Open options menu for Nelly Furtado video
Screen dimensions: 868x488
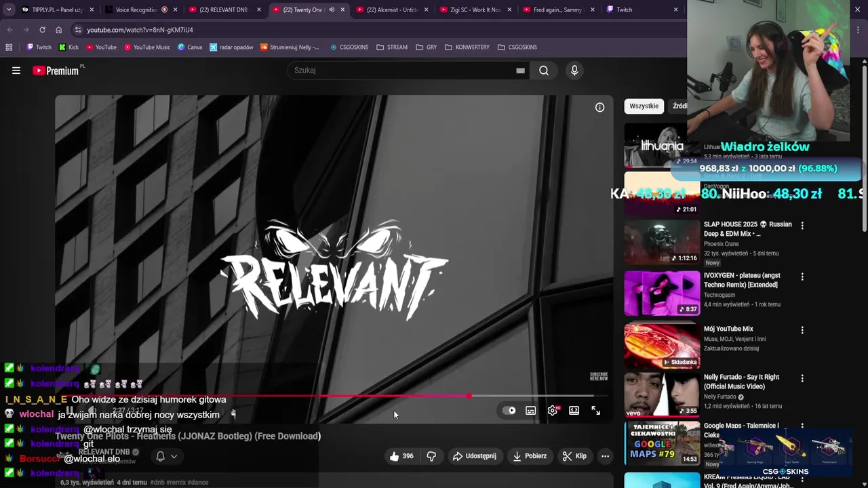[x=802, y=378]
